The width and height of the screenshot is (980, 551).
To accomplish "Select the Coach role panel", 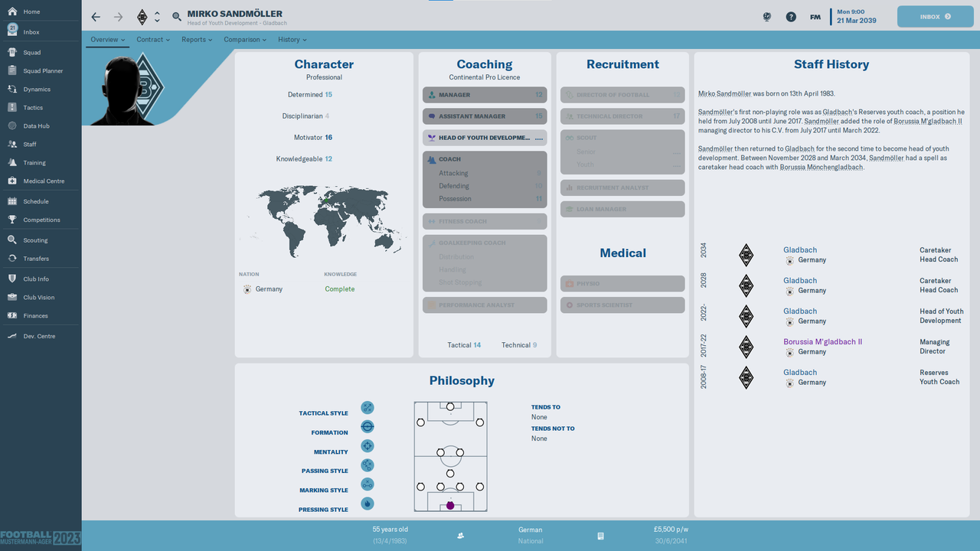I will click(x=485, y=180).
